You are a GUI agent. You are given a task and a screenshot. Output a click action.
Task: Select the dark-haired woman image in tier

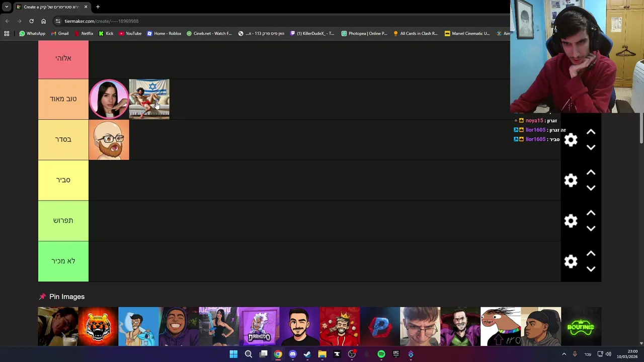coord(109,99)
